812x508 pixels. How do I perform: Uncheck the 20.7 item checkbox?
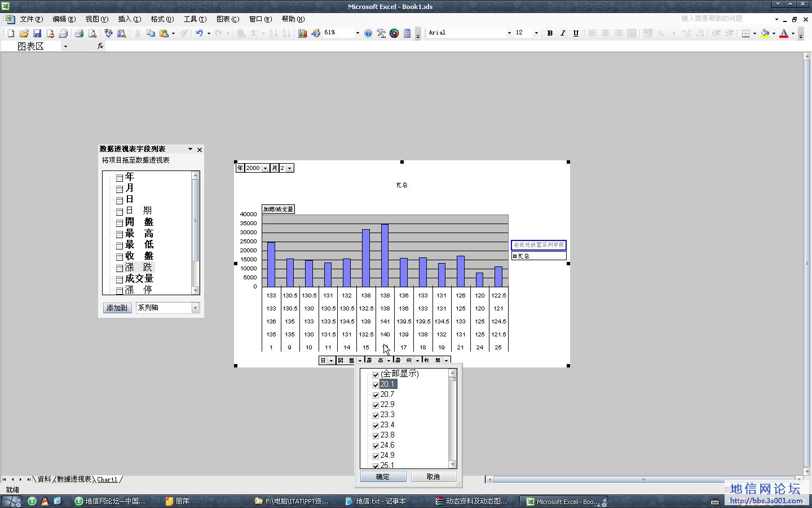(x=376, y=395)
